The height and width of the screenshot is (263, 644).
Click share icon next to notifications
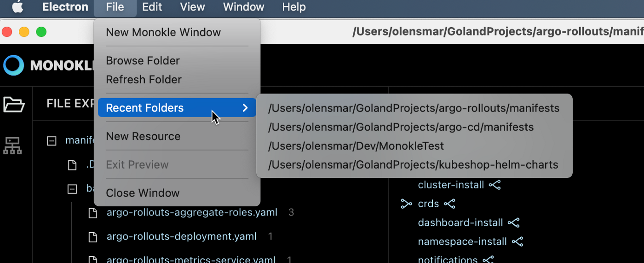[488, 260]
